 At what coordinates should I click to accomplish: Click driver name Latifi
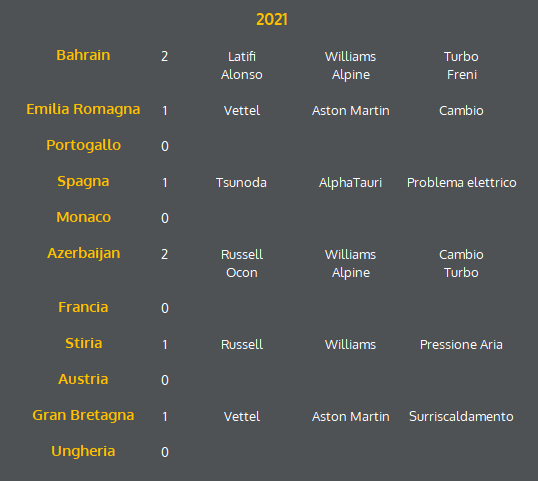pyautogui.click(x=242, y=57)
